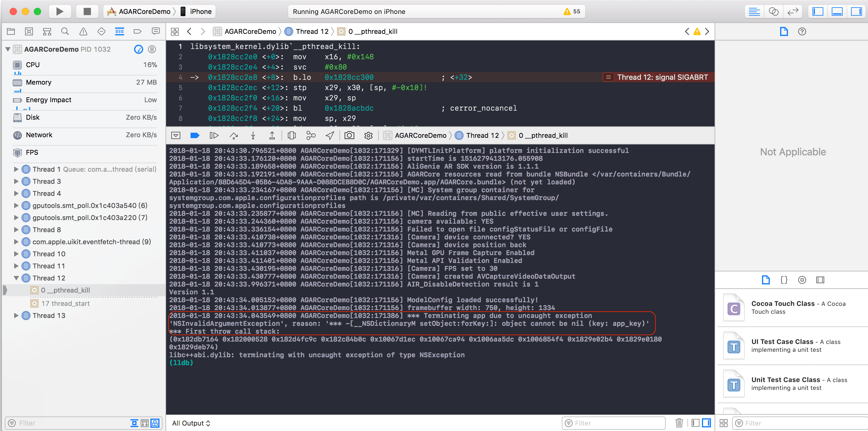Hide the Utilities inspector panel

856,11
